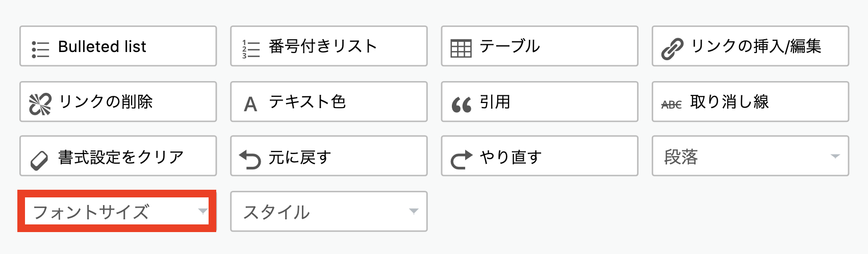Click the フォントサイズ combo box text
The height and width of the screenshot is (254, 868).
(x=91, y=212)
